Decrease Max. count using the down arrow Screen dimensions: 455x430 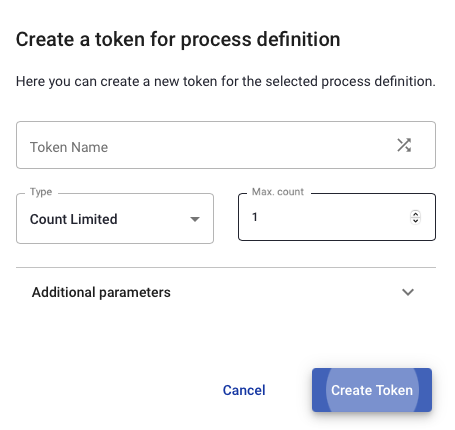(x=415, y=221)
